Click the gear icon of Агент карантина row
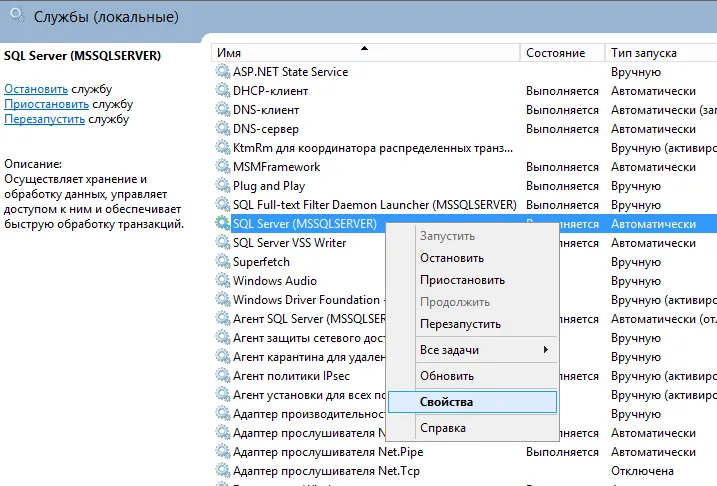The height and width of the screenshot is (486, 717). coord(223,357)
